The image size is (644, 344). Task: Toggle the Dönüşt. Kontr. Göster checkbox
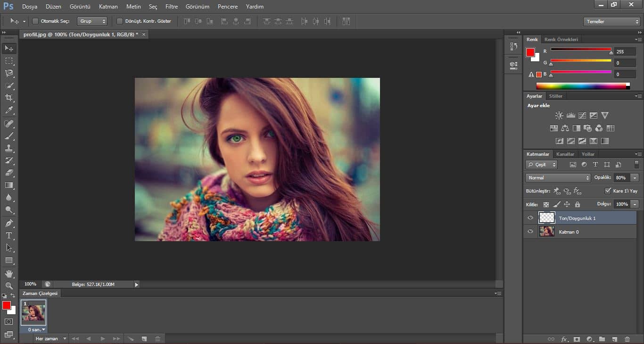point(120,21)
